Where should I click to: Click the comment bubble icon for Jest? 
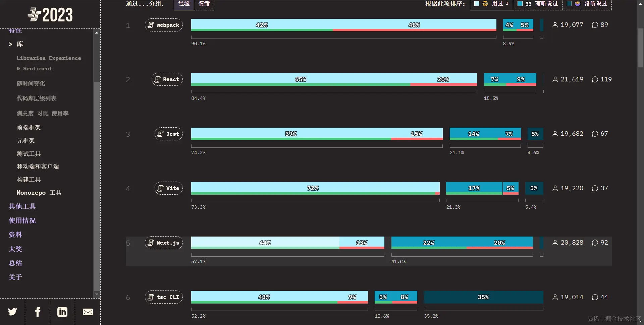coord(595,134)
